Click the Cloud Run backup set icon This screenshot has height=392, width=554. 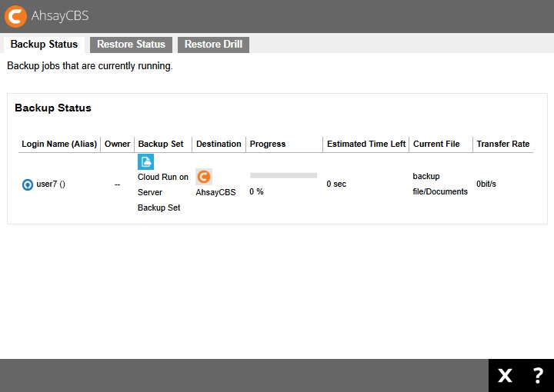pyautogui.click(x=145, y=161)
